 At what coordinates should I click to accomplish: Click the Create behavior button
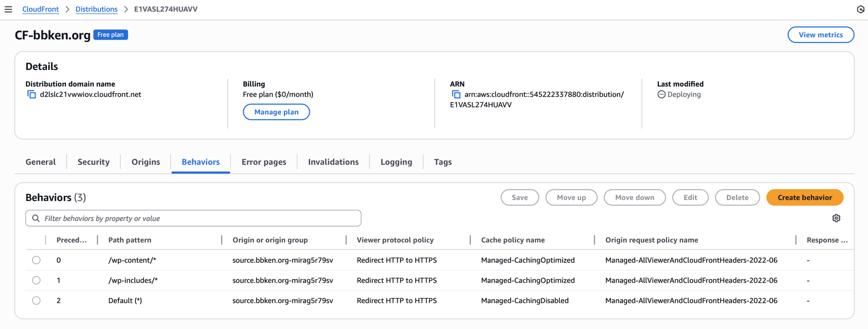[805, 198]
